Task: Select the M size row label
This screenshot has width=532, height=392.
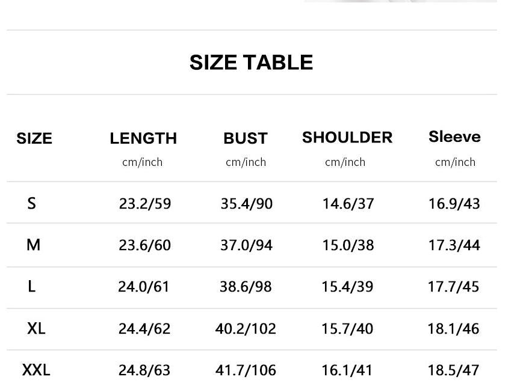Action: [x=33, y=245]
